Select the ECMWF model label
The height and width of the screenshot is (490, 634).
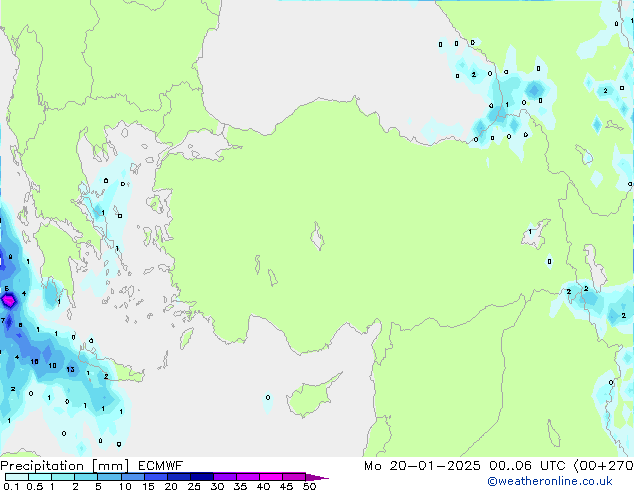(x=161, y=466)
